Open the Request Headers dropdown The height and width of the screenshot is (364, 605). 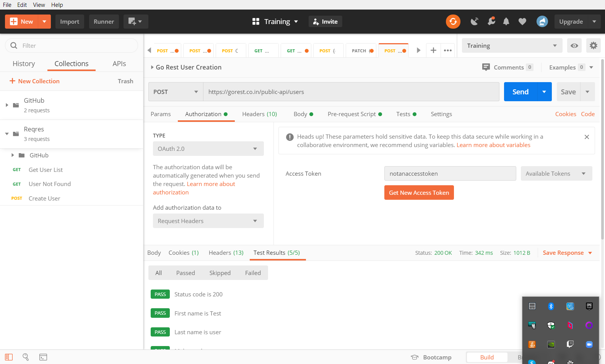[x=208, y=221]
